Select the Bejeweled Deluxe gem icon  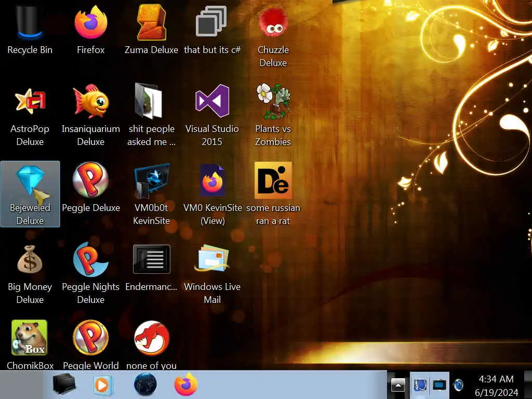click(30, 180)
